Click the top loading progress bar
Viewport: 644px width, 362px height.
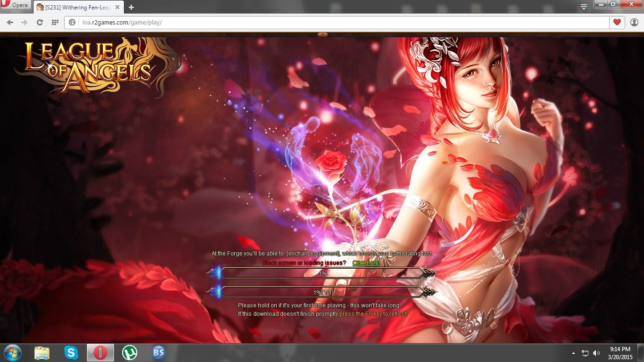[x=323, y=273]
